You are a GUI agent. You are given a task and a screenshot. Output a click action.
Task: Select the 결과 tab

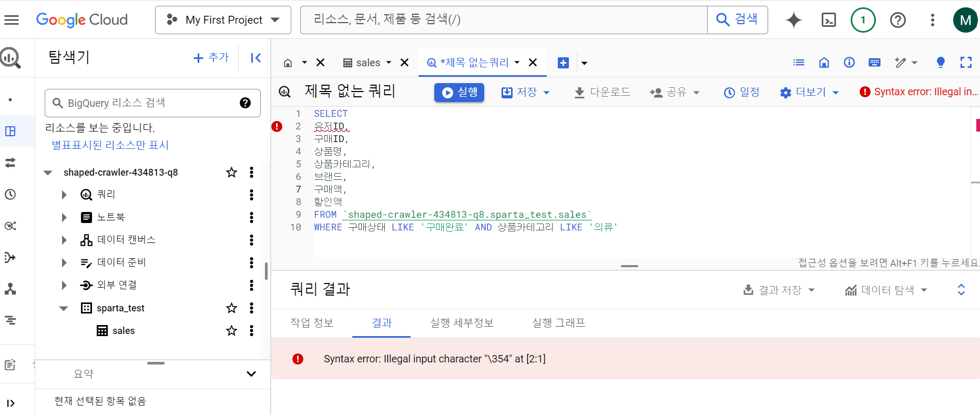click(x=382, y=323)
